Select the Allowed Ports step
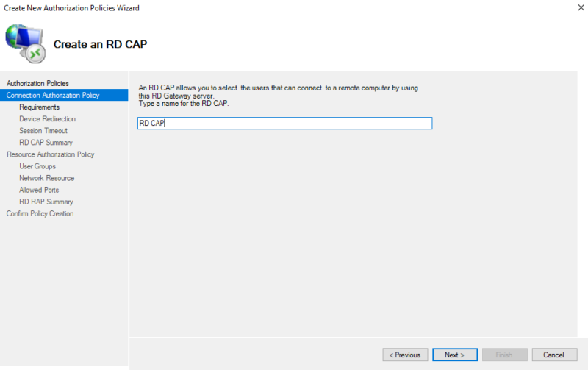 [39, 190]
